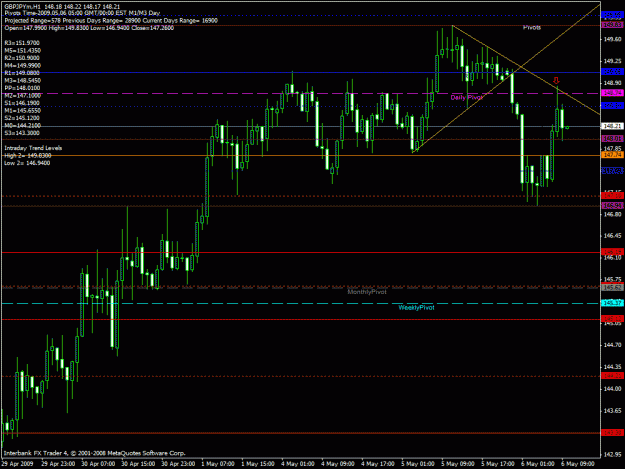This screenshot has width=625, height=469.
Task: Click the 'M2=147.1000' pivot value
Action: [22, 96]
